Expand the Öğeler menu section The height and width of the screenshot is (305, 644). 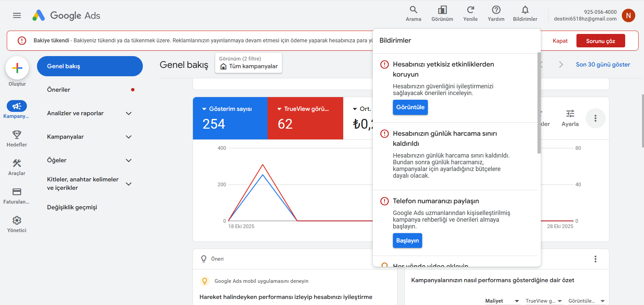click(x=128, y=161)
